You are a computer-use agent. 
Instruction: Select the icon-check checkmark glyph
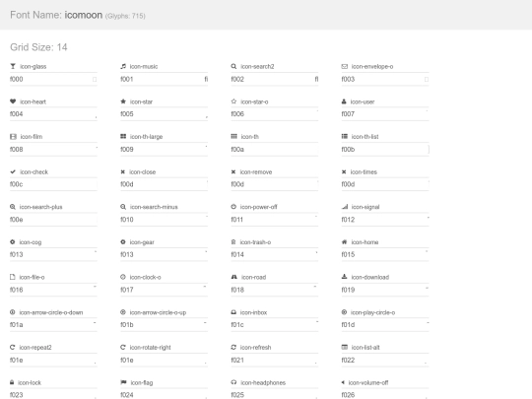13,171
